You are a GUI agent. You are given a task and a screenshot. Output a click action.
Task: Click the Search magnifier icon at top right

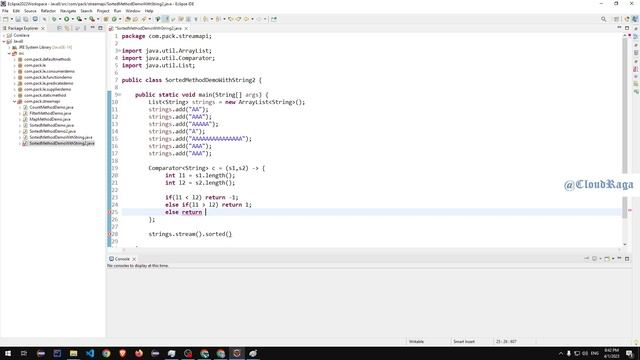pos(604,19)
